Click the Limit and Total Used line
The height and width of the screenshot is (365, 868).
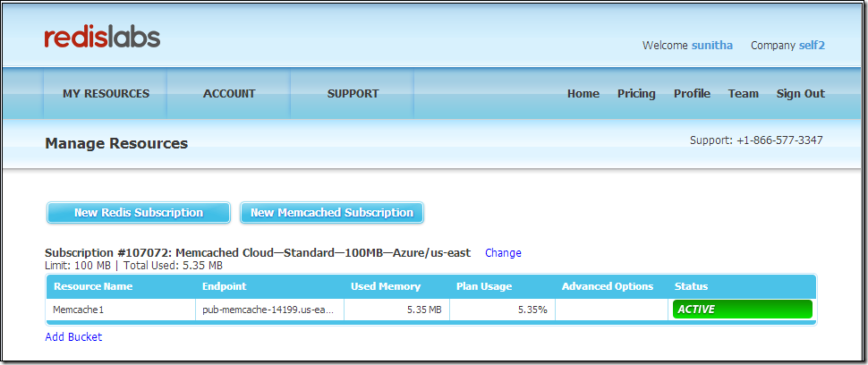click(133, 266)
